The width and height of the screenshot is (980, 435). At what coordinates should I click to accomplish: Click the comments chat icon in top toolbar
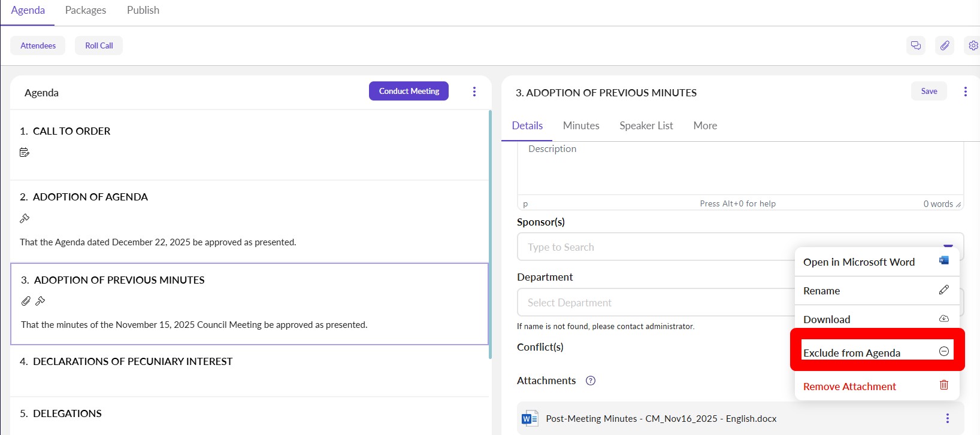915,45
